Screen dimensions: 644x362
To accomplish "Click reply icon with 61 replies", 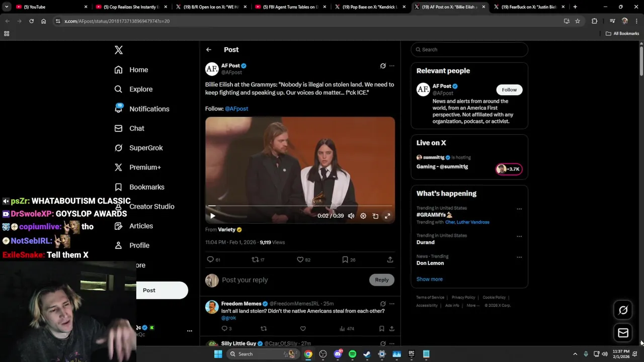I will (214, 259).
